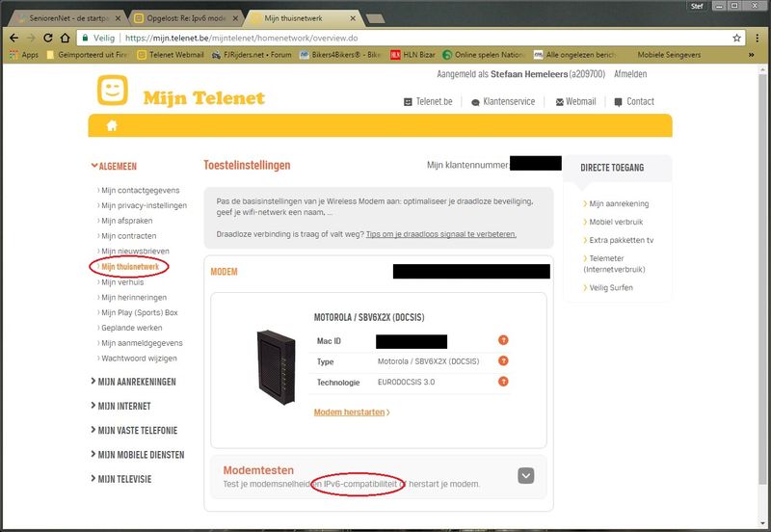Bookmark the page with star icon
The width and height of the screenshot is (771, 532).
point(736,38)
